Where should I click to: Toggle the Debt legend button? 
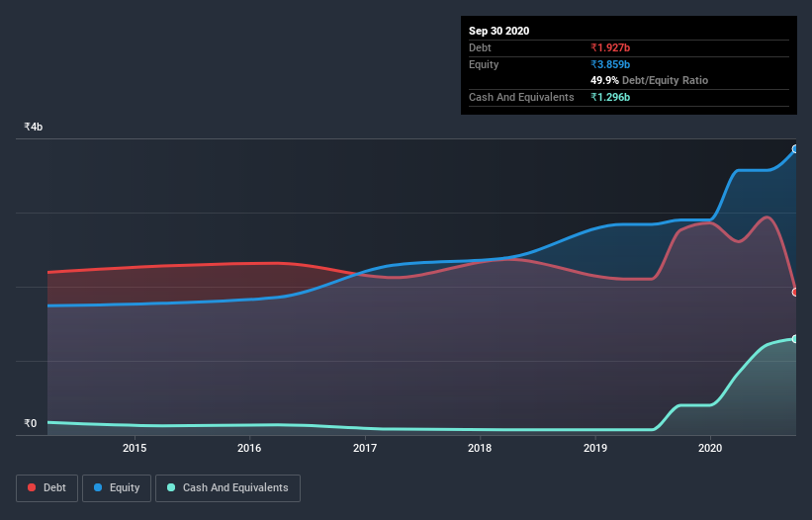click(x=46, y=488)
